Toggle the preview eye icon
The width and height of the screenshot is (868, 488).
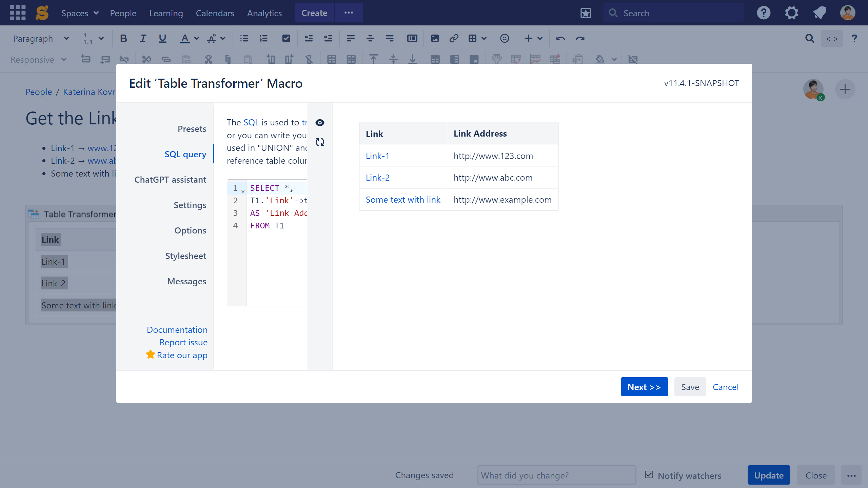[x=320, y=123]
